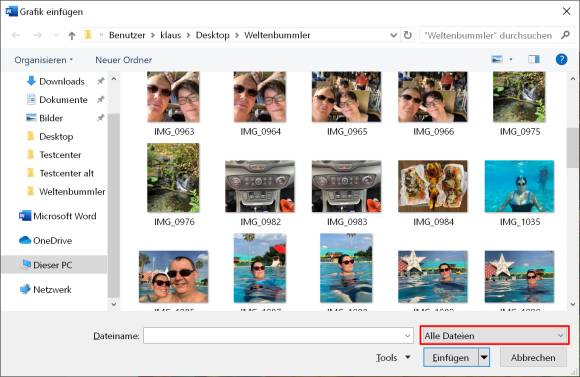Refresh the Weltenbummler folder view
The image size is (580, 377).
pos(408,35)
